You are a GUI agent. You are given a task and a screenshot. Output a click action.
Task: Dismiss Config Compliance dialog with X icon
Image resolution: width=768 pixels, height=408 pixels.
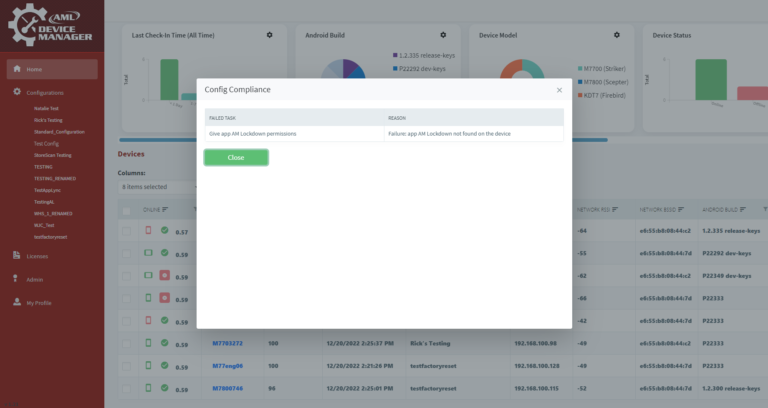point(559,90)
